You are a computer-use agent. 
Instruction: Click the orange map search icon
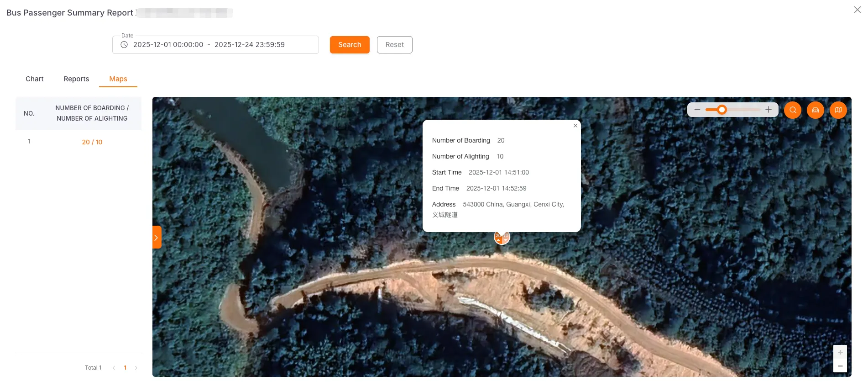pyautogui.click(x=793, y=110)
